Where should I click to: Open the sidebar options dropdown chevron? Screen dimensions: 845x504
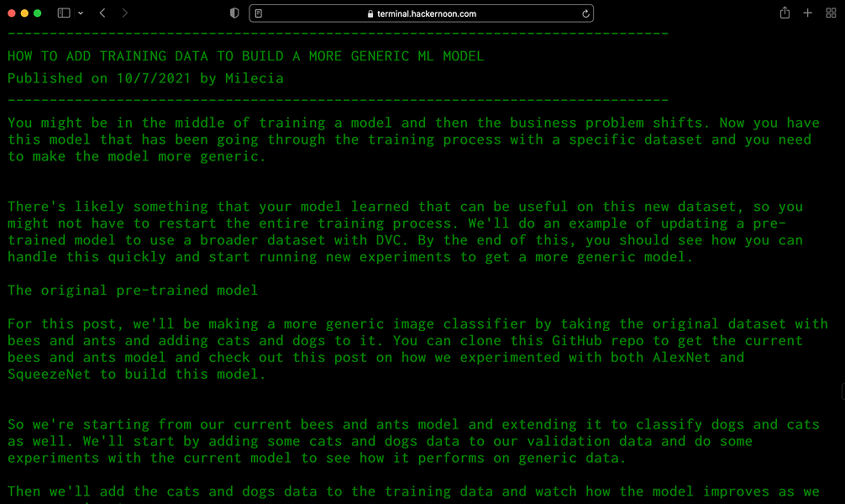coord(81,13)
